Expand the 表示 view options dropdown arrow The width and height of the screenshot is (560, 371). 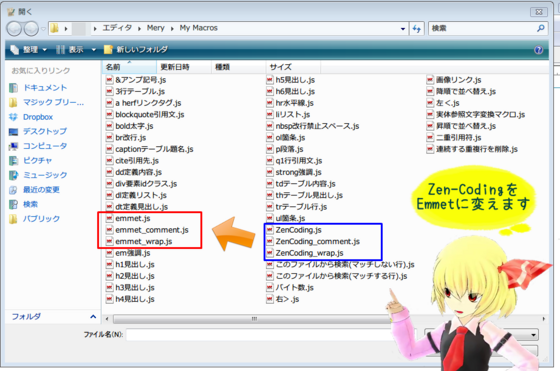(94, 50)
